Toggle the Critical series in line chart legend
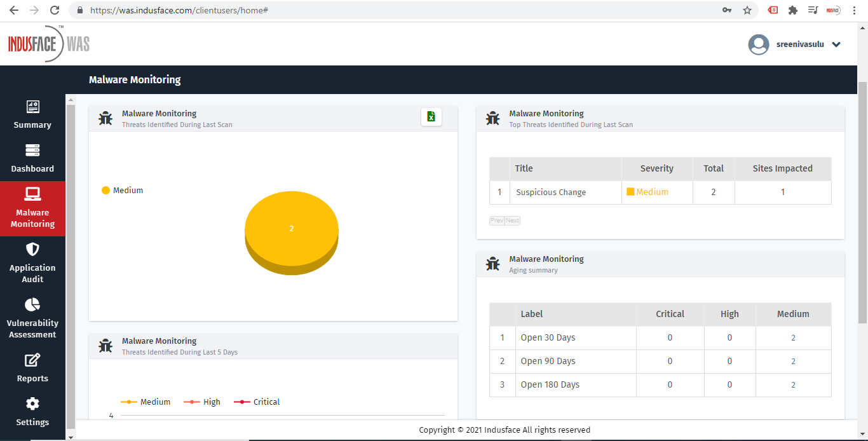 tap(257, 402)
